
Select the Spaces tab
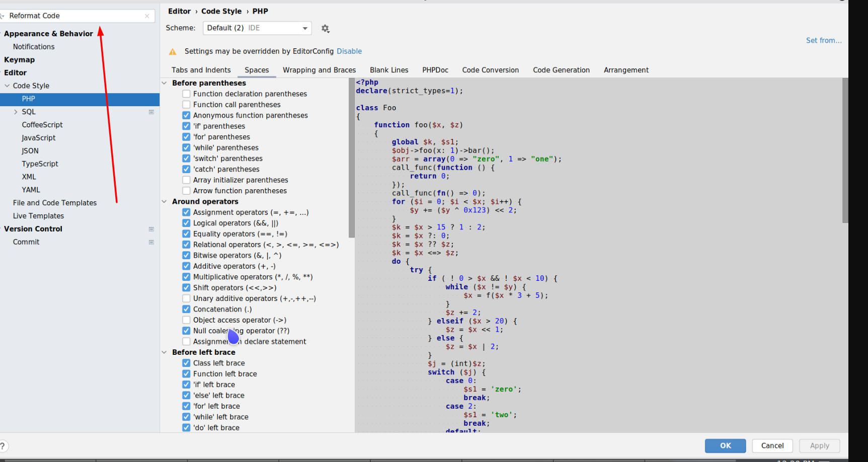click(257, 70)
